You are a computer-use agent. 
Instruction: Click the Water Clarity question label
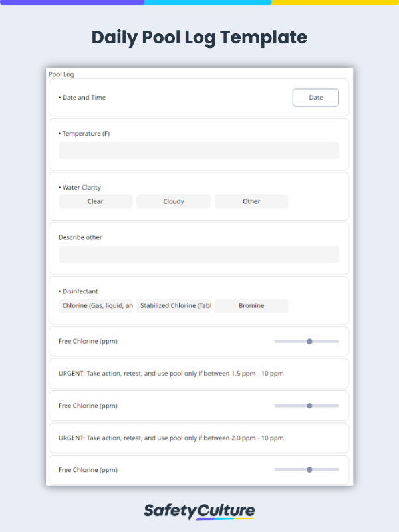(x=80, y=188)
